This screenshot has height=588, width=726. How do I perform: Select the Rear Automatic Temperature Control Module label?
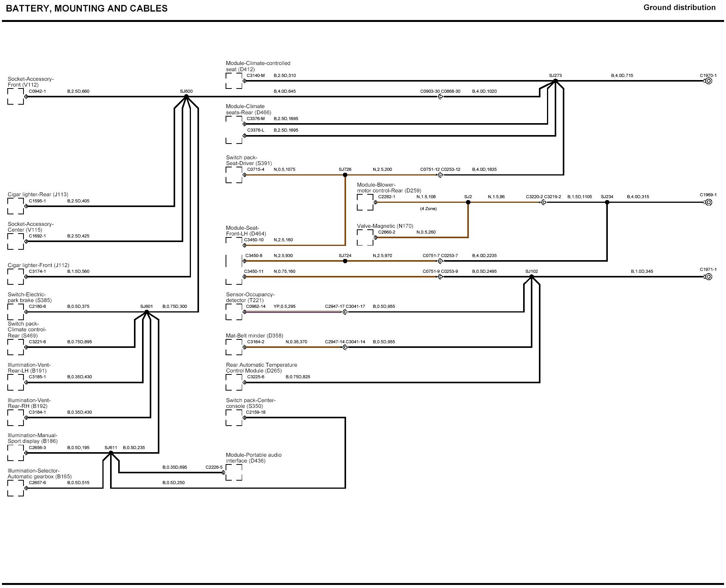pos(261,368)
